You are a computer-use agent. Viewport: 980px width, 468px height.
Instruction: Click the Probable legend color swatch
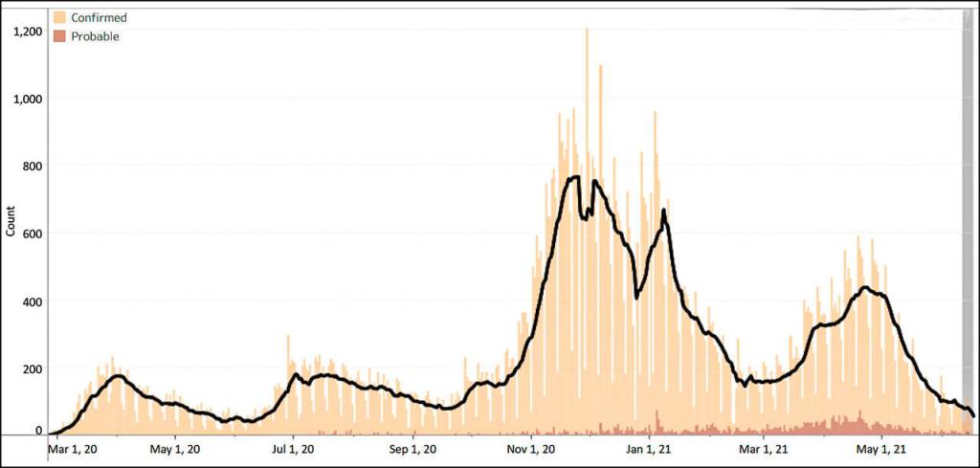[58, 36]
